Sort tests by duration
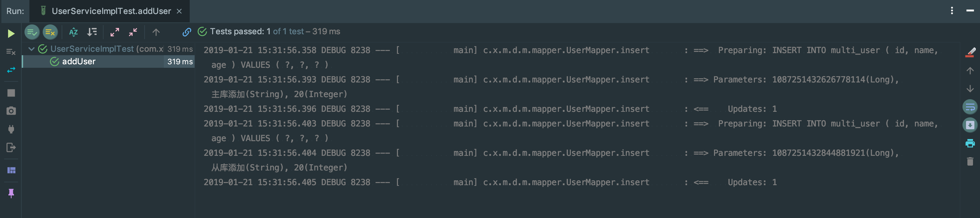The image size is (980, 218). pos(92,32)
